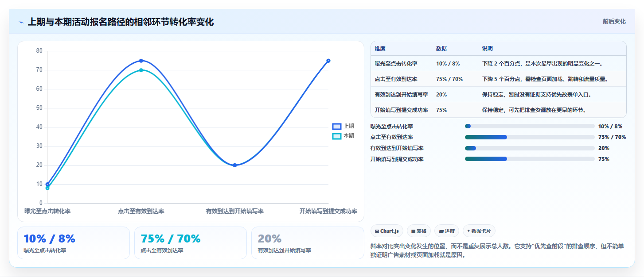Click the lightning icon beside the panel title
Screen dimensions: 644x277
point(21,22)
